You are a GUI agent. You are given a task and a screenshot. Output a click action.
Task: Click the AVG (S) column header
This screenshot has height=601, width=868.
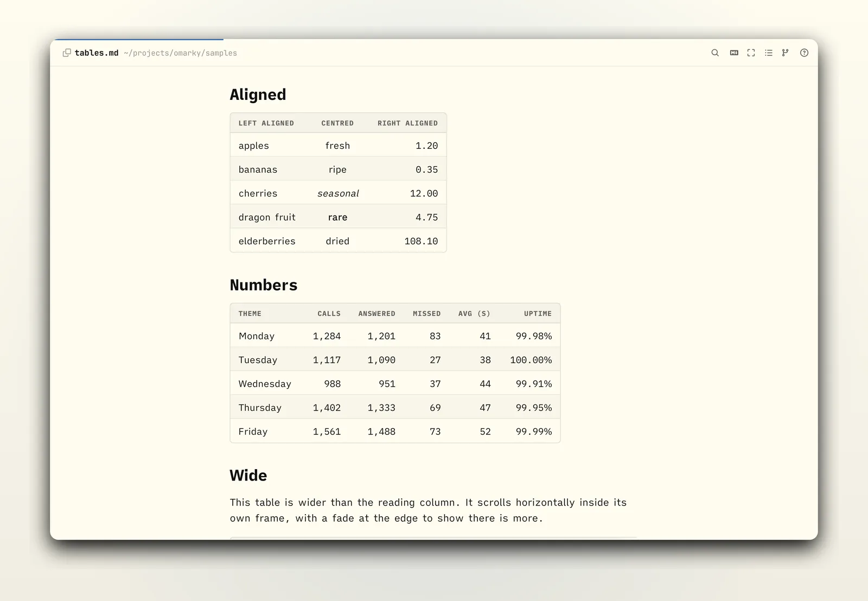click(x=475, y=314)
